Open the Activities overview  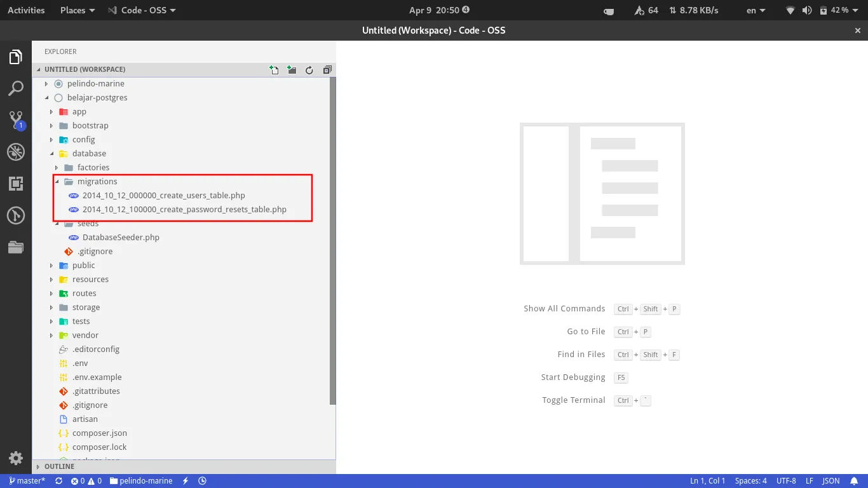tap(26, 10)
